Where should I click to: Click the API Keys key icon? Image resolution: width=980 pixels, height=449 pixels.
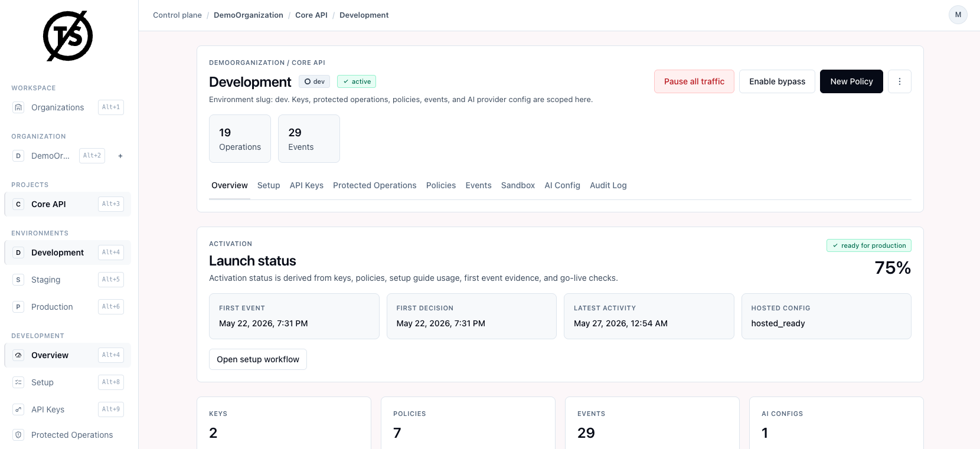pyautogui.click(x=18, y=409)
